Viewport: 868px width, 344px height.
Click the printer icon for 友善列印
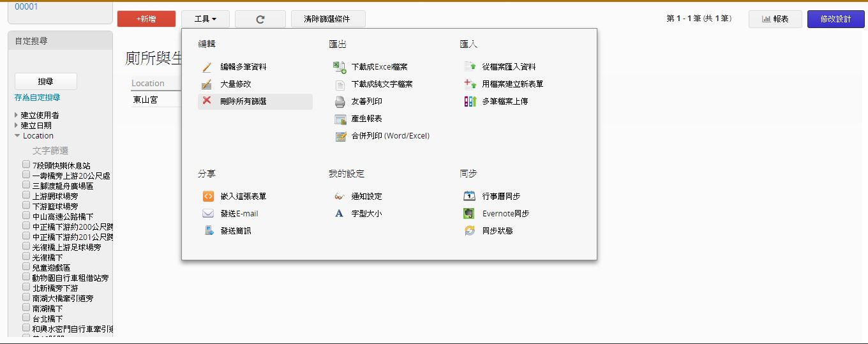pyautogui.click(x=340, y=101)
